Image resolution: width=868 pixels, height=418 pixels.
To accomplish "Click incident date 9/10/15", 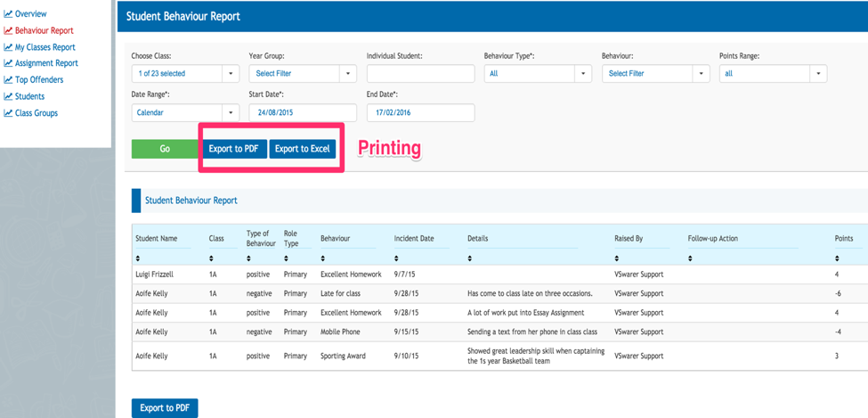I will pyautogui.click(x=406, y=356).
